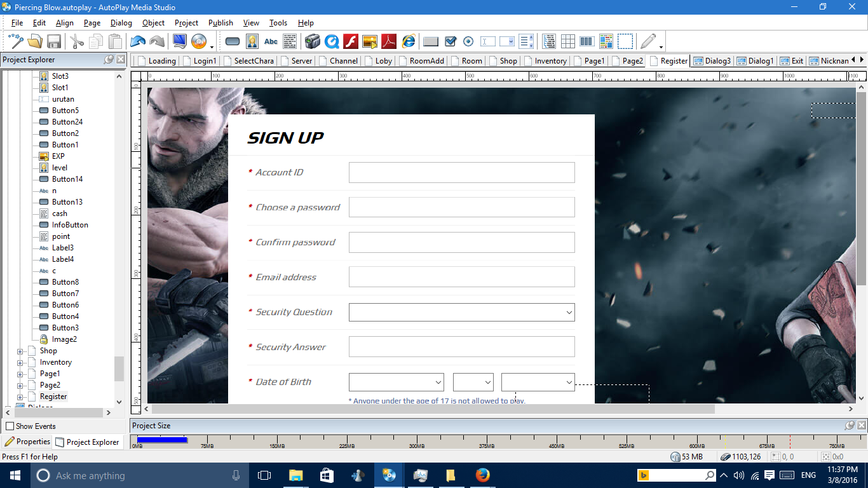The height and width of the screenshot is (488, 868).
Task: Insert a Video object using camcorder icon
Action: click(312, 42)
